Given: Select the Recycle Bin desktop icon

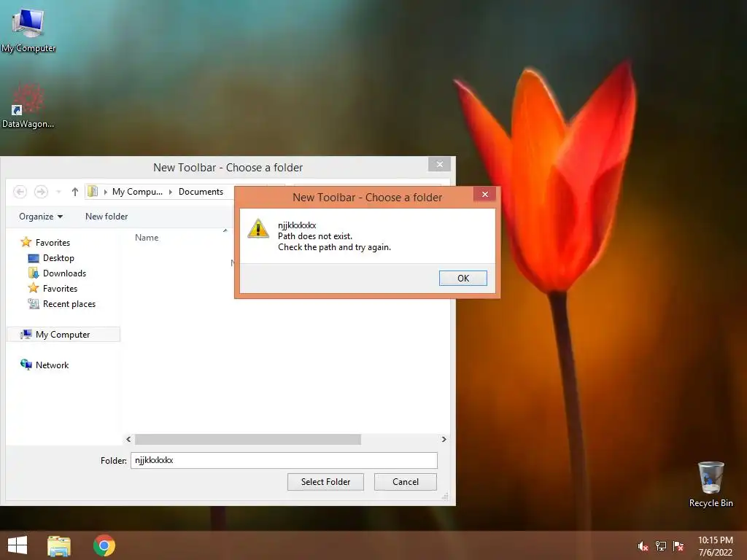Looking at the screenshot, I should tap(711, 484).
